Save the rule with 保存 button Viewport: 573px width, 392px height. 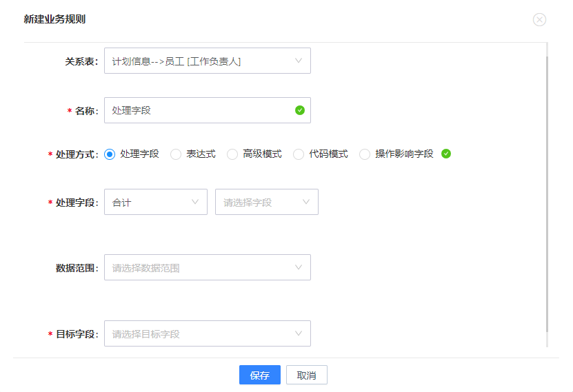tap(260, 375)
